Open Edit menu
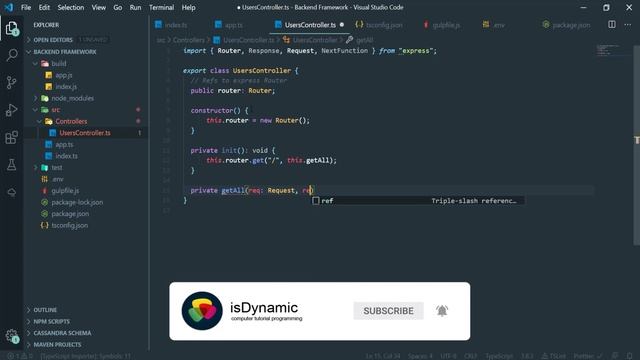 44,7
